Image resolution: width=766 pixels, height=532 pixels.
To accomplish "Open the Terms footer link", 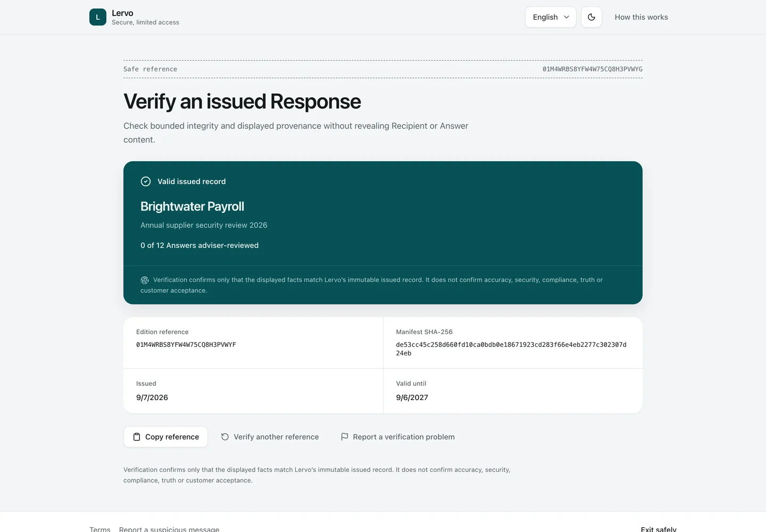I will tap(100, 529).
